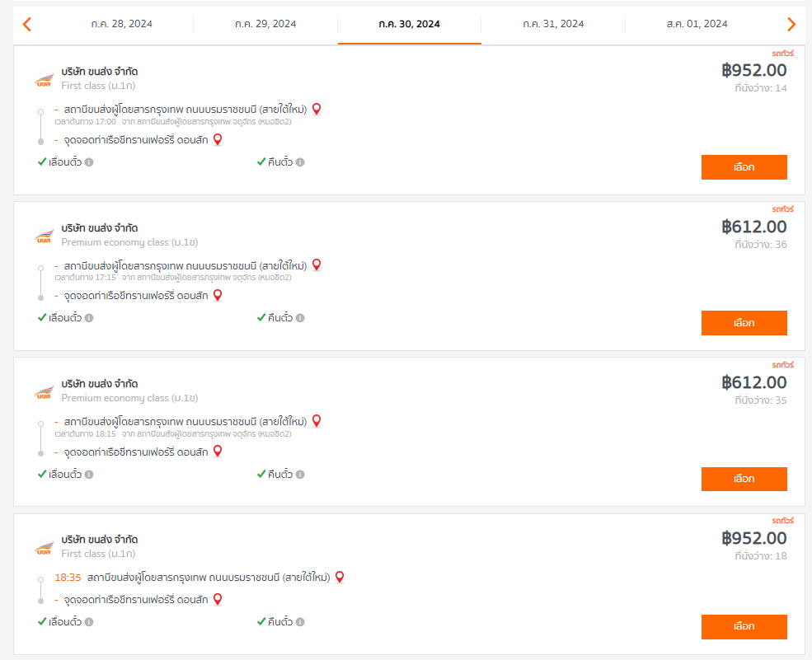Click the company logo on the first trip

(x=44, y=80)
